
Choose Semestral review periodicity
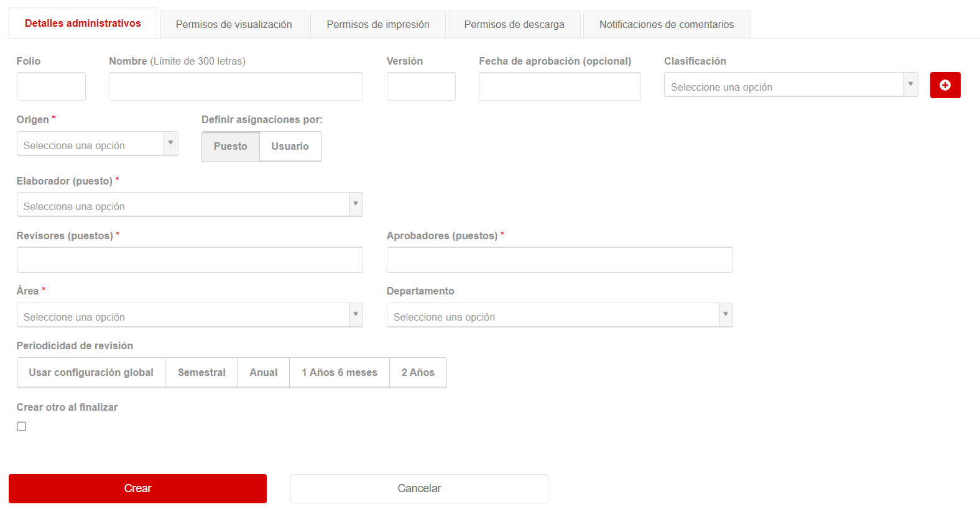pos(201,373)
